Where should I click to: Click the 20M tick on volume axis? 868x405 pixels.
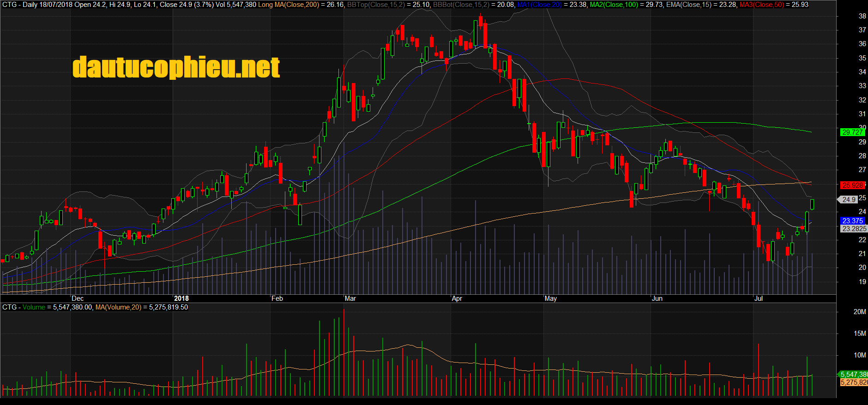(859, 312)
